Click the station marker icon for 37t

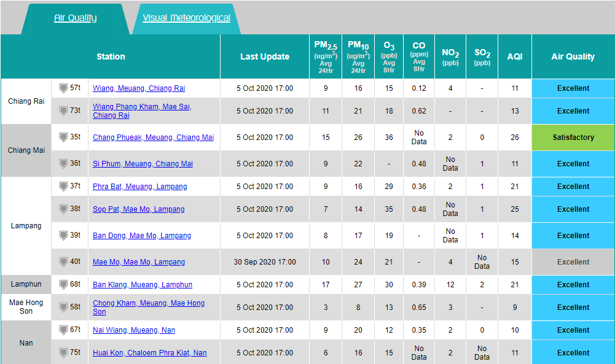63,186
